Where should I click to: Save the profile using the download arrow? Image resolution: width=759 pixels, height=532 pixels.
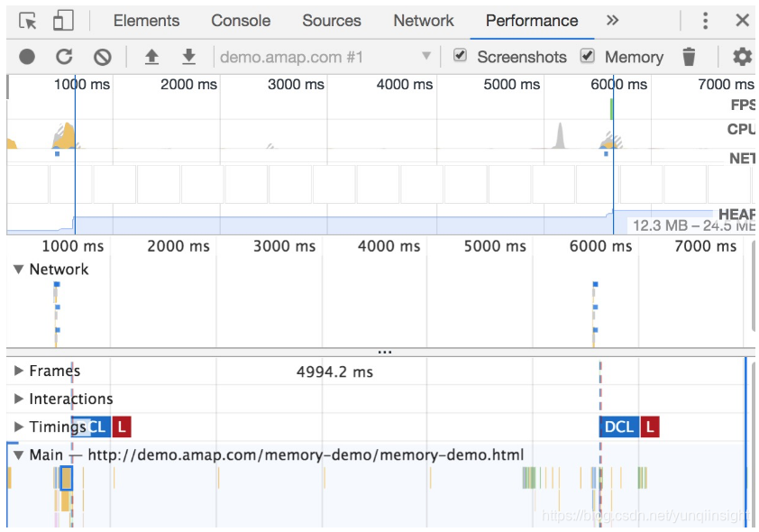[x=188, y=57]
